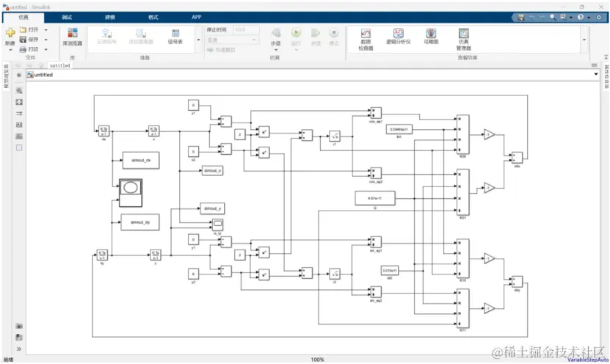Switch to the 格式 (Format) tab

point(153,17)
